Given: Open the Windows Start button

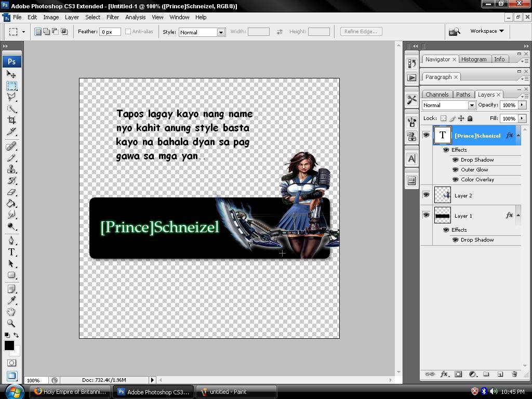Looking at the screenshot, I should [15, 392].
